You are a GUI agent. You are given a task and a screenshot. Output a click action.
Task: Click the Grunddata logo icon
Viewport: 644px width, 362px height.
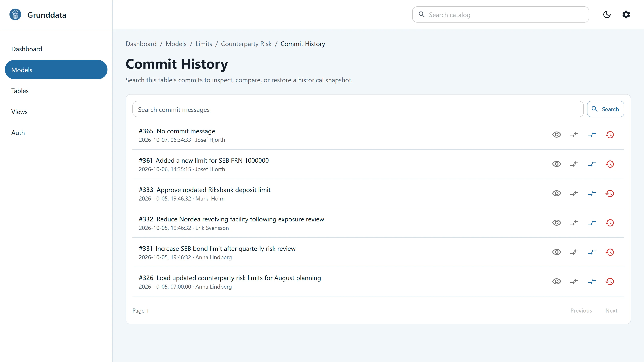(x=15, y=14)
